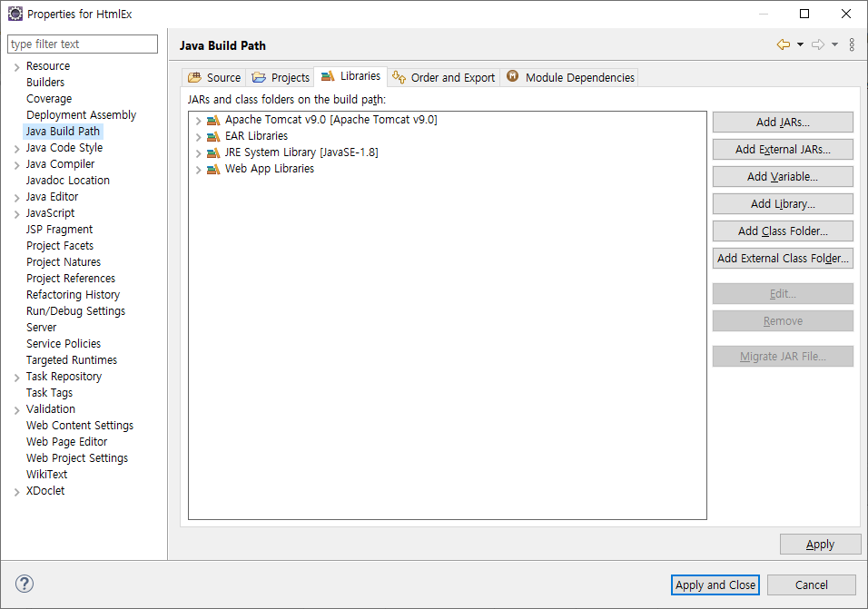868x609 pixels.
Task: Click the Add JARs... button
Action: point(783,123)
